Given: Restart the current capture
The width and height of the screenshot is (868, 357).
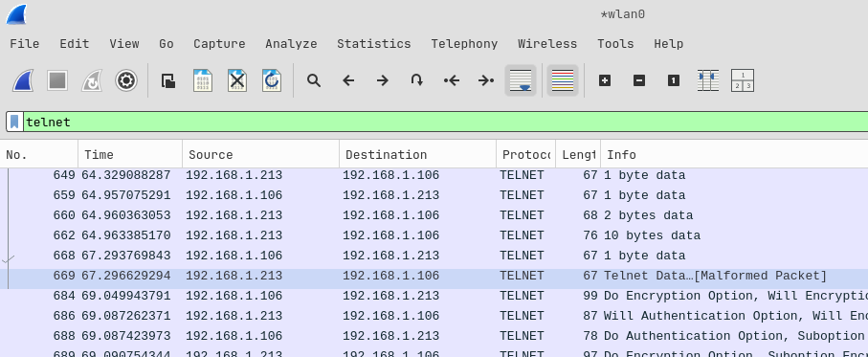Looking at the screenshot, I should (92, 80).
